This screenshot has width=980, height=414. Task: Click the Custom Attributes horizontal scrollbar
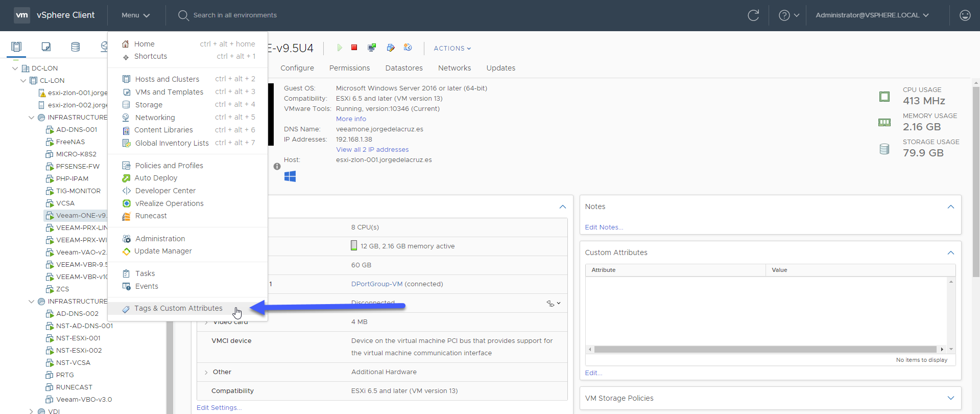(x=766, y=350)
